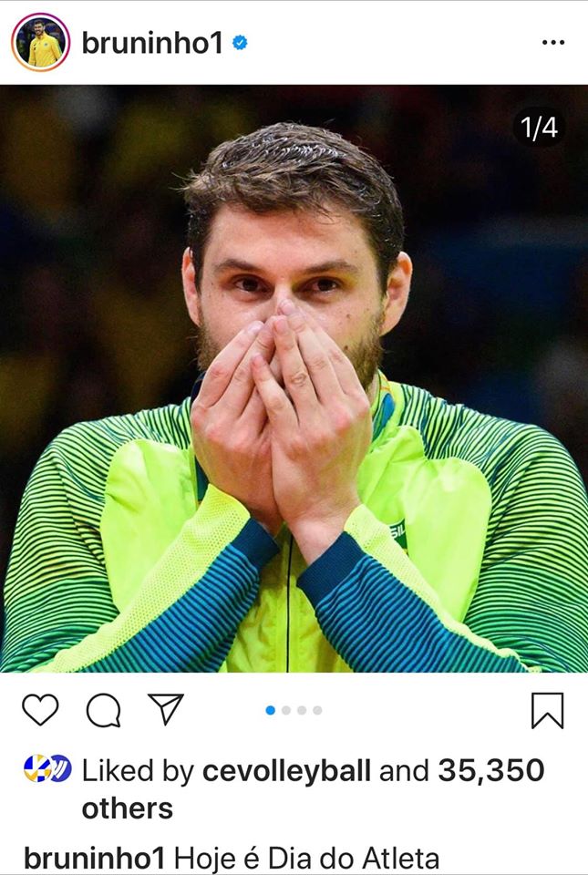Open the three-dot more options menu
The height and width of the screenshot is (875, 588).
[x=552, y=43]
